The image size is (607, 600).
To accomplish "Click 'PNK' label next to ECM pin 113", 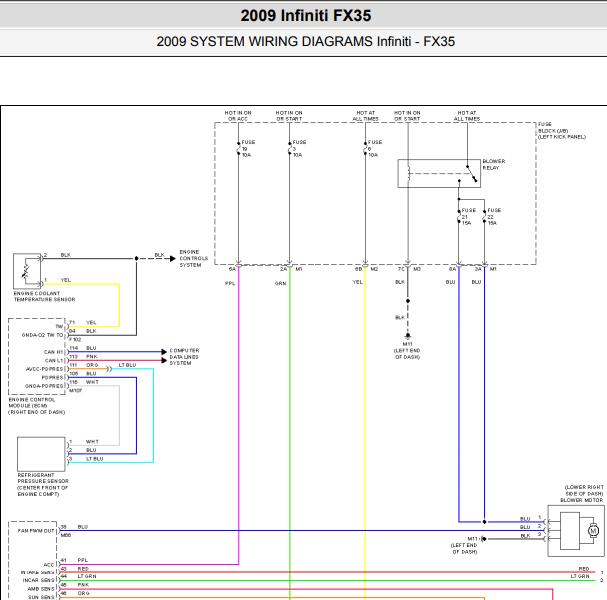I will click(92, 356).
